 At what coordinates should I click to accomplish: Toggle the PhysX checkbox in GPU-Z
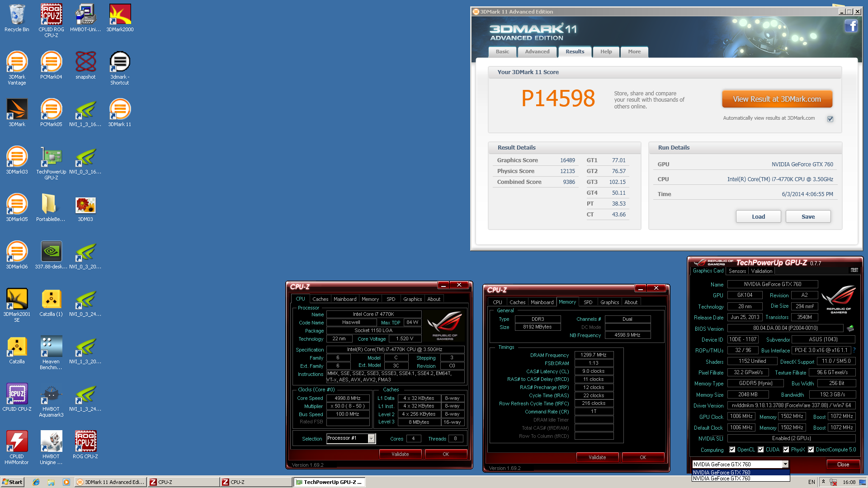click(x=786, y=450)
